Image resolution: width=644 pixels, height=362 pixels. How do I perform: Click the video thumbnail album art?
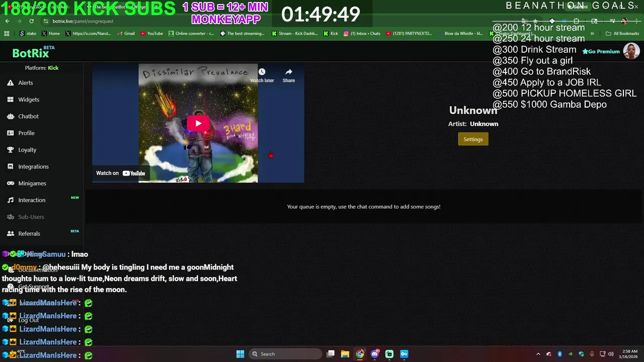click(198, 123)
